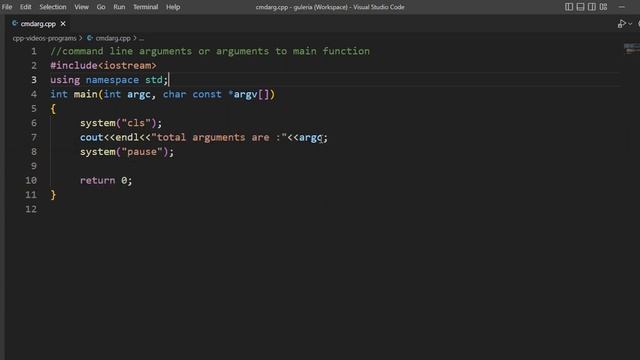Click the closing brace on line 11
Screen dimensions: 640x360
53,195
